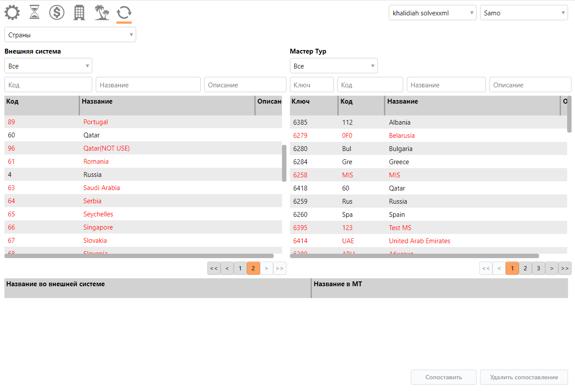
Task: Go to page 1 of external system list
Action: click(240, 268)
